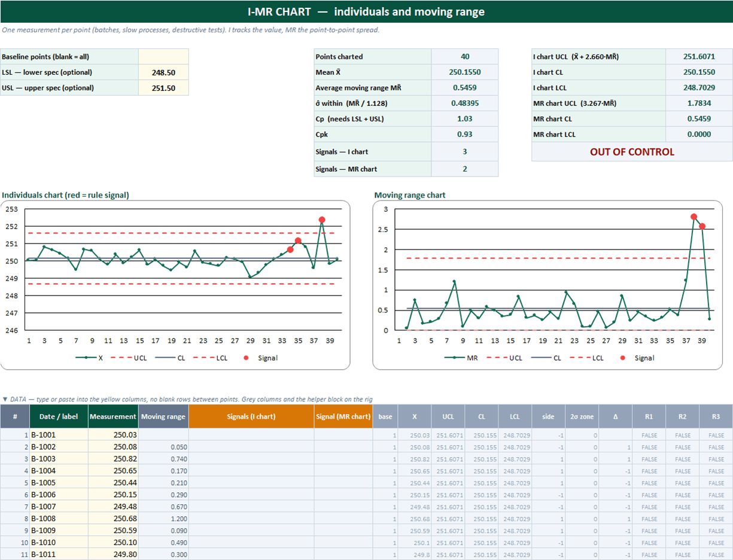Click the I chart LCL value 248.7029
733x560 pixels.
699,87
